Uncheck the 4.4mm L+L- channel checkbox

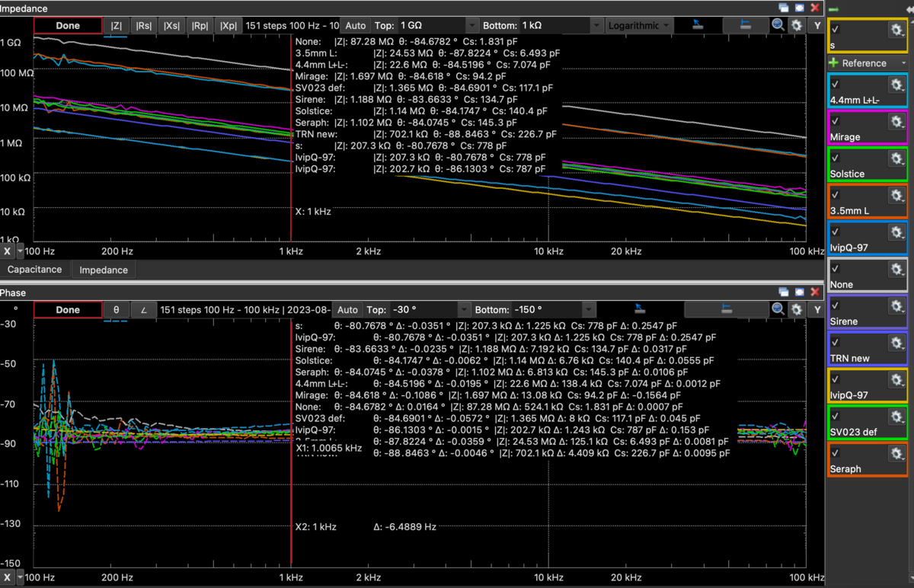click(x=836, y=85)
